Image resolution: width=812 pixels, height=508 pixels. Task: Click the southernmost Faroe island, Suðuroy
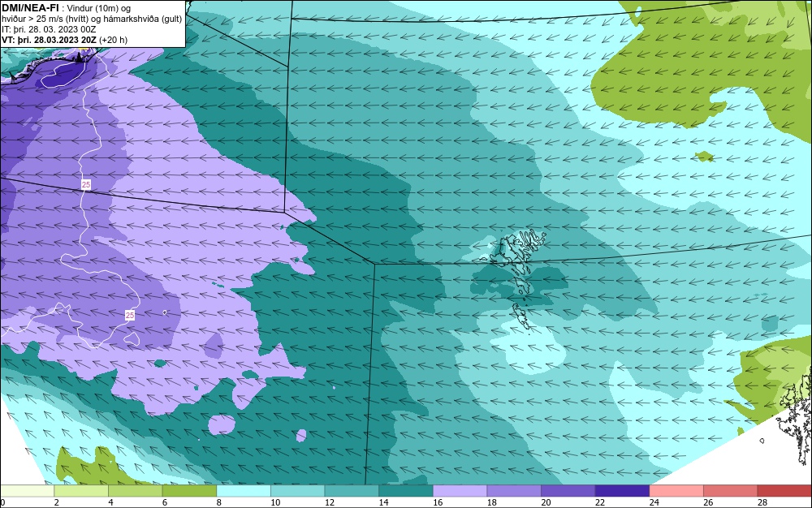[521, 316]
